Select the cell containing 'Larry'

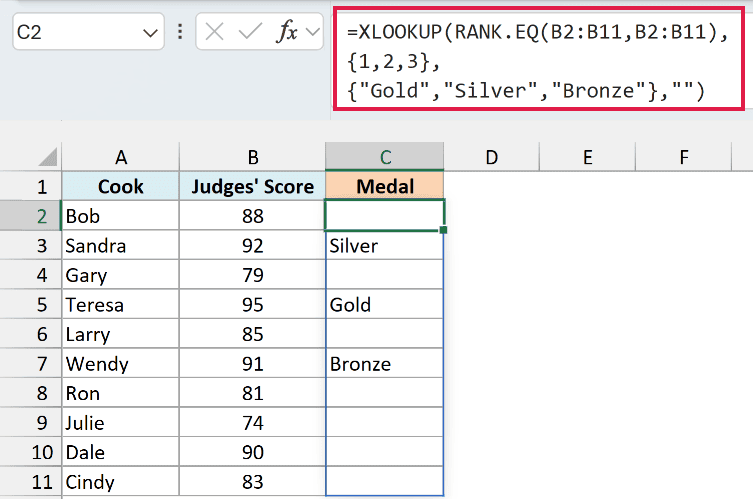[121, 334]
